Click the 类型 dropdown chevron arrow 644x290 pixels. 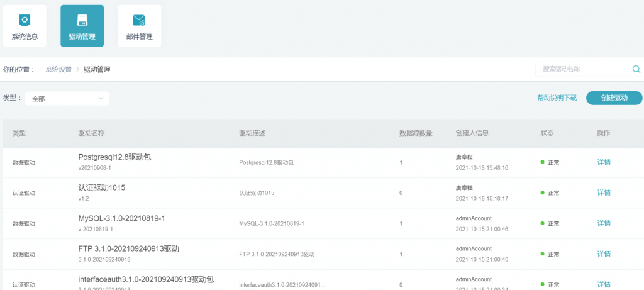click(x=101, y=99)
